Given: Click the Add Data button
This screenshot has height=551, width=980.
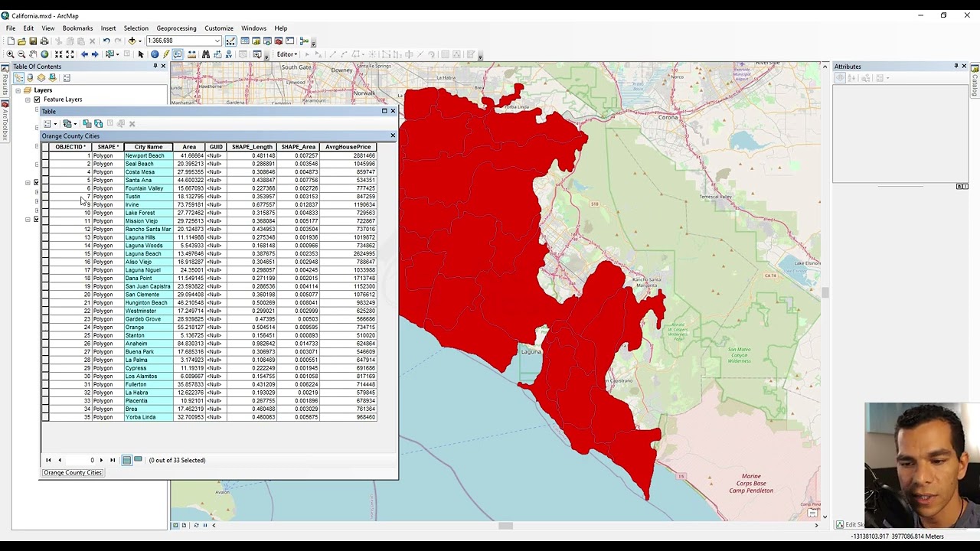Looking at the screenshot, I should (132, 41).
